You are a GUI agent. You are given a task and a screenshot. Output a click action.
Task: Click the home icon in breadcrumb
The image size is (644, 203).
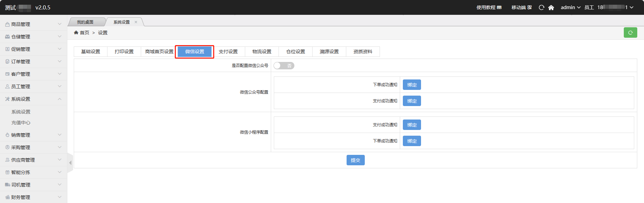76,33
